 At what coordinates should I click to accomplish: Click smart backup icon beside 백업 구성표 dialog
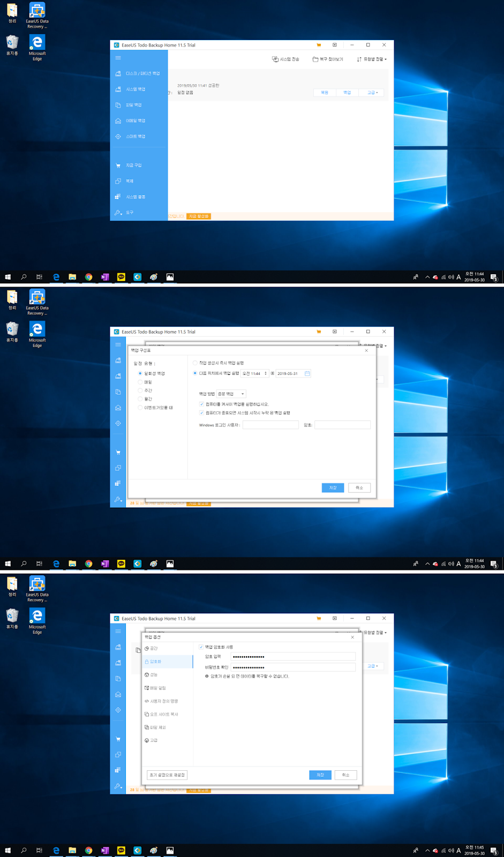pos(118,423)
